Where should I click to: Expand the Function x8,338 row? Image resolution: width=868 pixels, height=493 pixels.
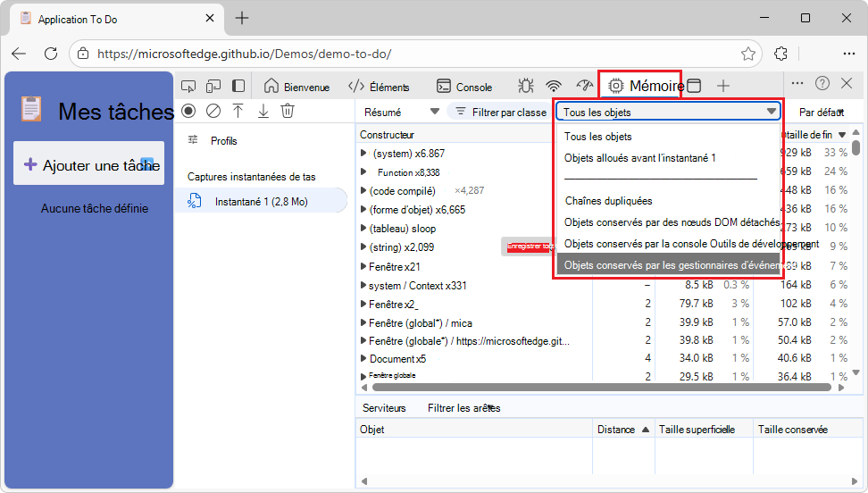pyautogui.click(x=363, y=171)
